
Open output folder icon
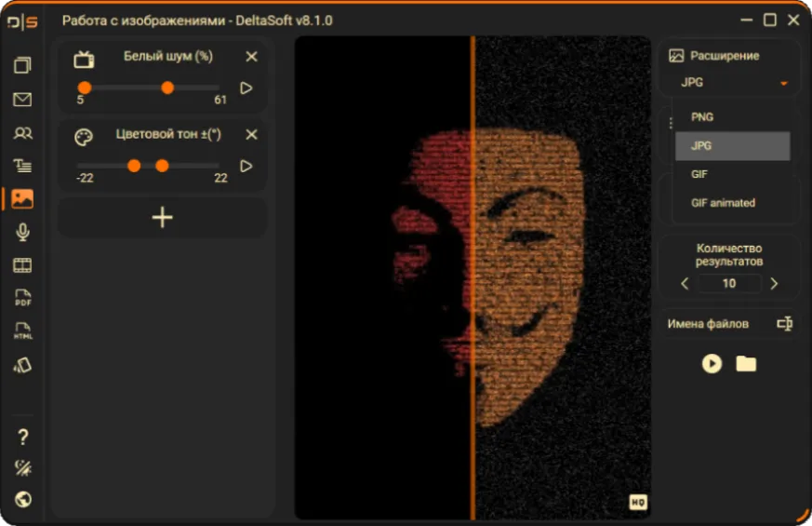746,363
